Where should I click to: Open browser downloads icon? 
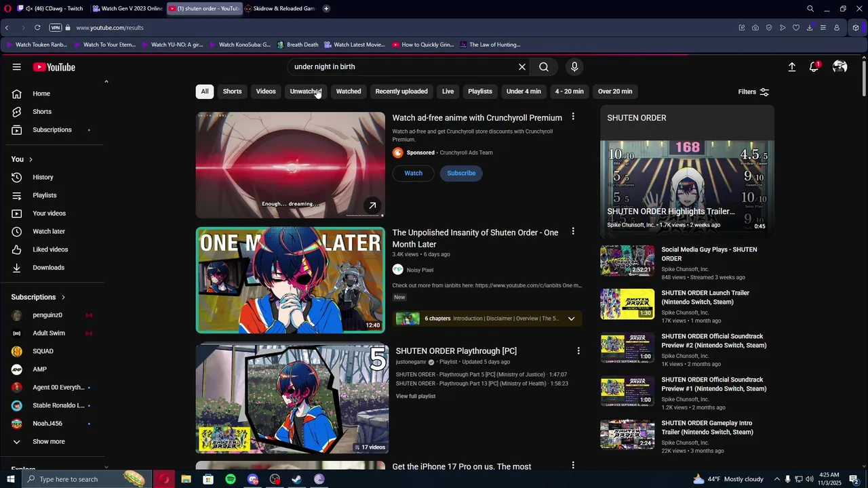(810, 28)
